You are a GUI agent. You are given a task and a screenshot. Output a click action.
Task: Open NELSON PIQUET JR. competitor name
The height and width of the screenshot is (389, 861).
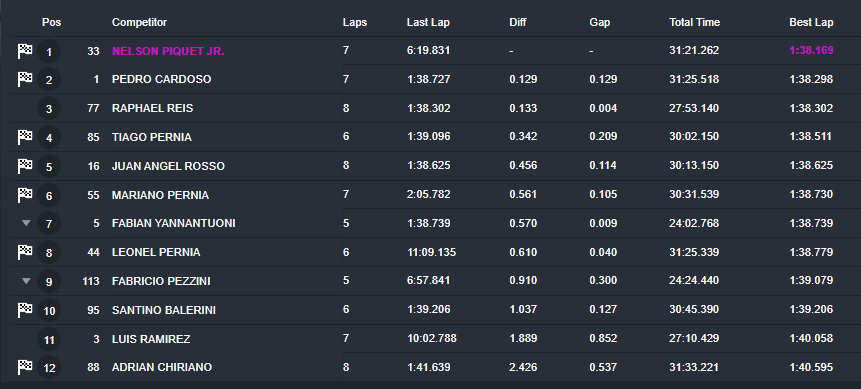pos(168,51)
